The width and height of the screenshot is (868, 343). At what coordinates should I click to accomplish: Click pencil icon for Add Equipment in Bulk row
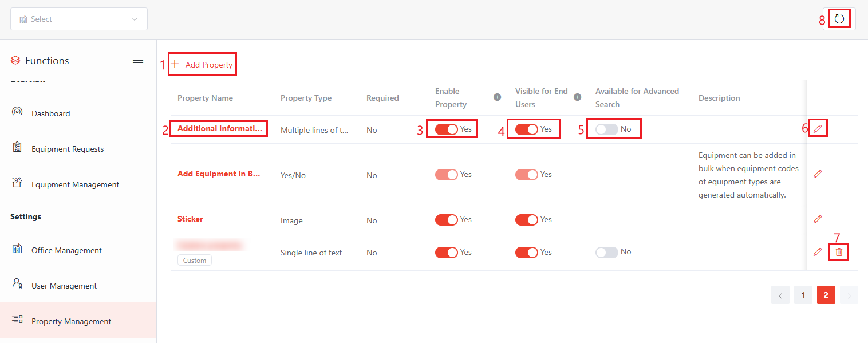(x=818, y=174)
